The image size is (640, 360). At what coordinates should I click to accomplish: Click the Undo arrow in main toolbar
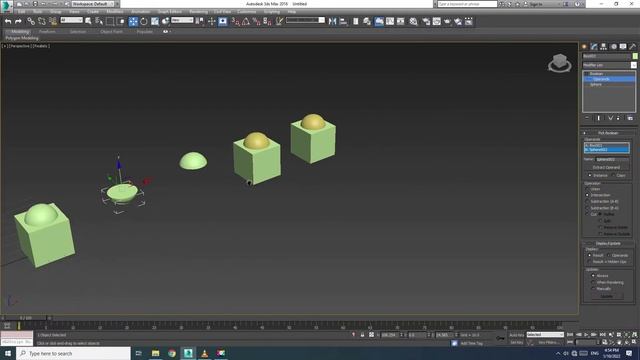pyautogui.click(x=8, y=22)
